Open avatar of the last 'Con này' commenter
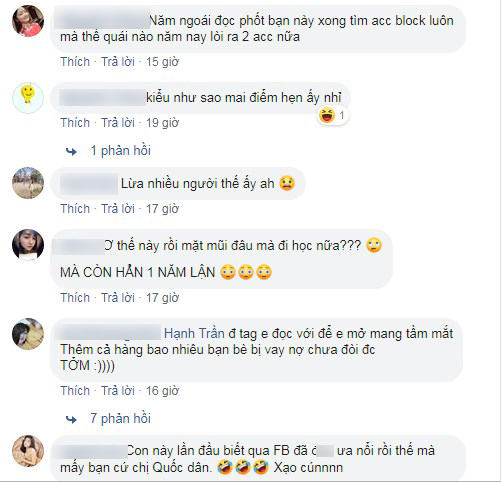501x483 pixels. (28, 451)
